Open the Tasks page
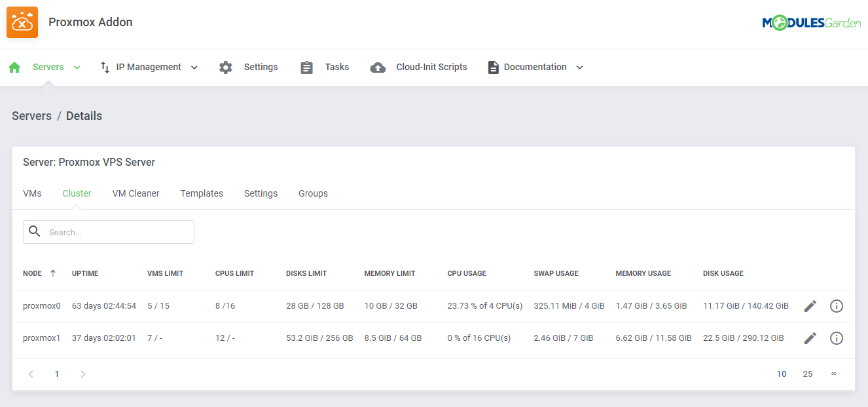 coord(337,67)
